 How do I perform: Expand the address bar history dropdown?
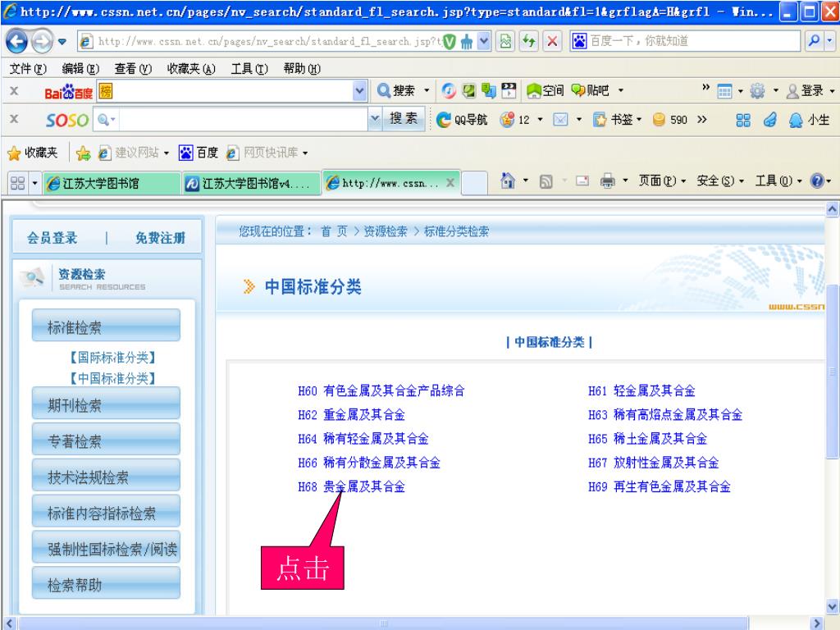coord(484,41)
